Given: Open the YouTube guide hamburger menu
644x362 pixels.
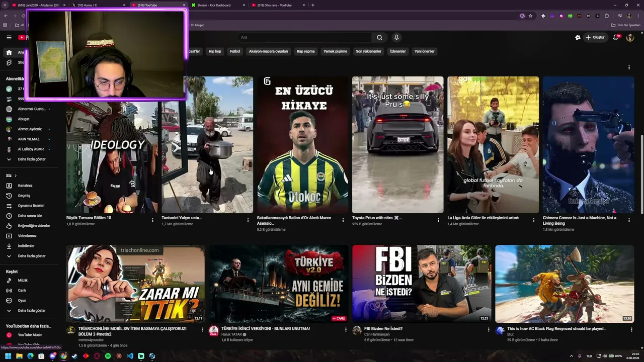Looking at the screenshot, I should [9, 37].
